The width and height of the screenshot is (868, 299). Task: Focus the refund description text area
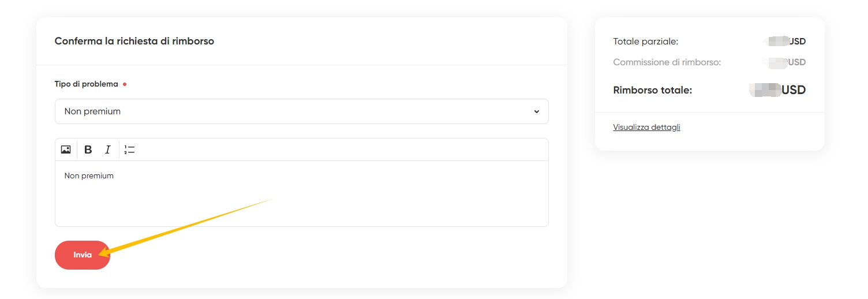coord(301,193)
